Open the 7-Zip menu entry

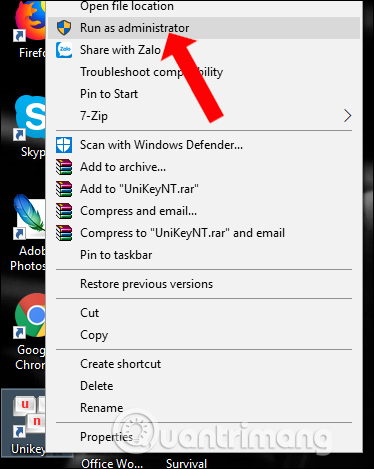(204, 116)
